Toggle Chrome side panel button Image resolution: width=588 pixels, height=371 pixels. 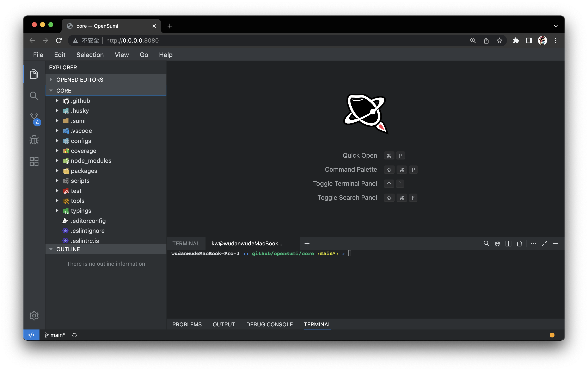pyautogui.click(x=529, y=40)
